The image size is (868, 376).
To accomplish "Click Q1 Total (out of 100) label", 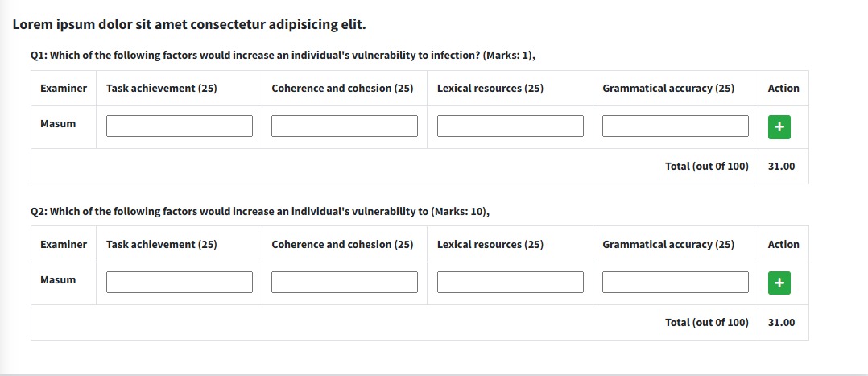I will coord(706,167).
